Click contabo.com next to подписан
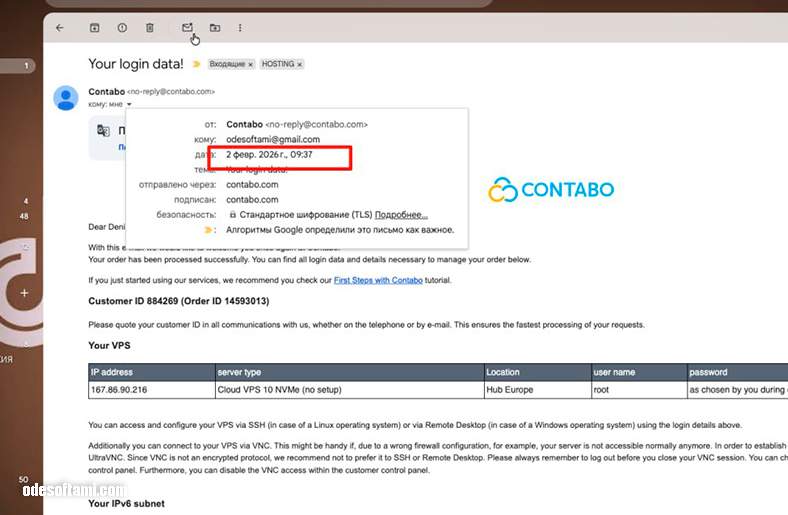Image resolution: width=788 pixels, height=515 pixels. coord(252,200)
